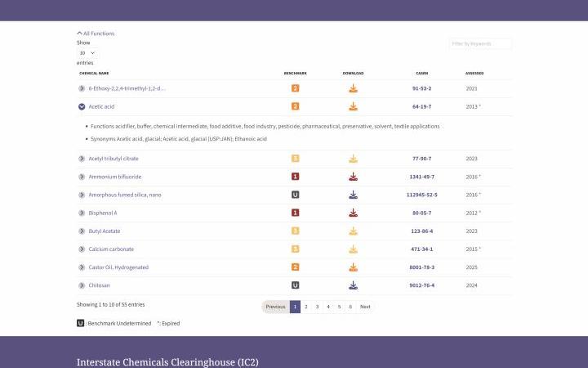
Task: Click benchmark 2 badge for Castor Oil
Action: [x=295, y=267]
